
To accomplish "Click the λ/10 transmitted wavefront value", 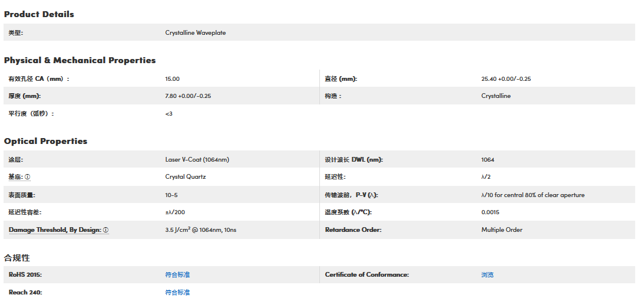I will 533,195.
